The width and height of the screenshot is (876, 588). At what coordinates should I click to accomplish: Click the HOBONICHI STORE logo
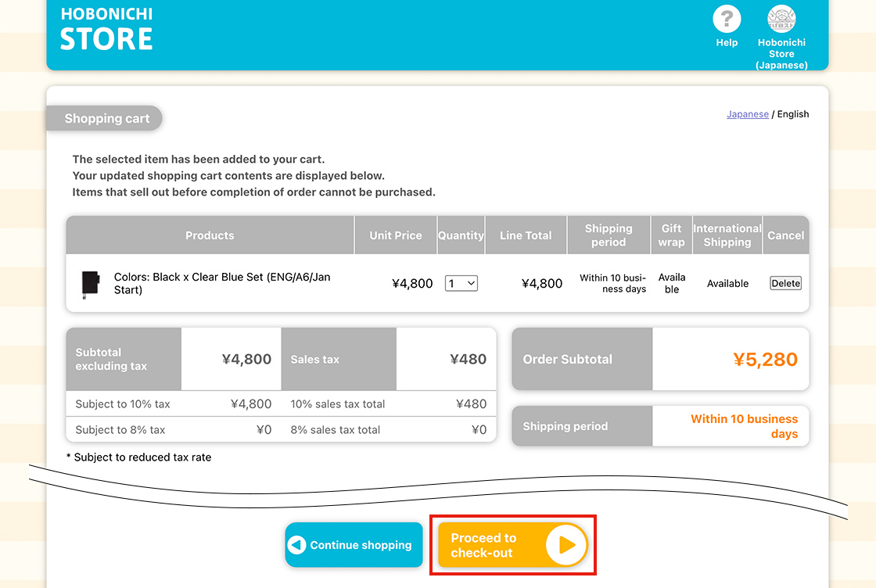click(106, 30)
